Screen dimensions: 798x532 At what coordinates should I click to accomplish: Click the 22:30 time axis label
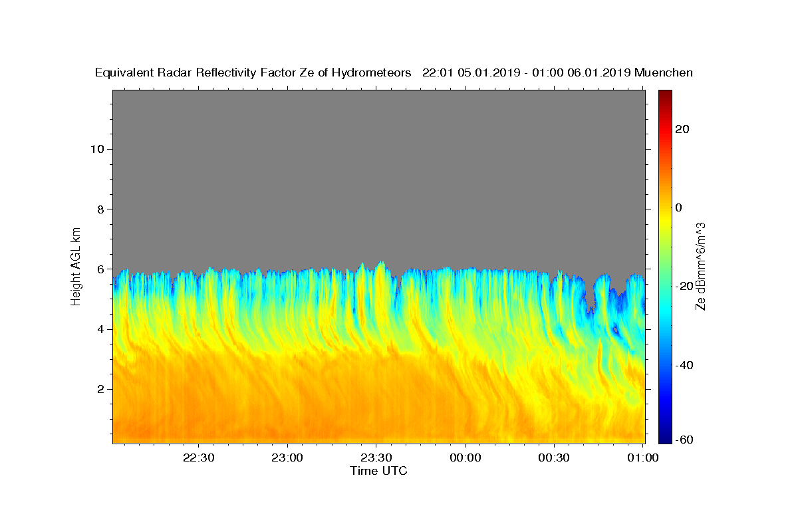tap(199, 458)
